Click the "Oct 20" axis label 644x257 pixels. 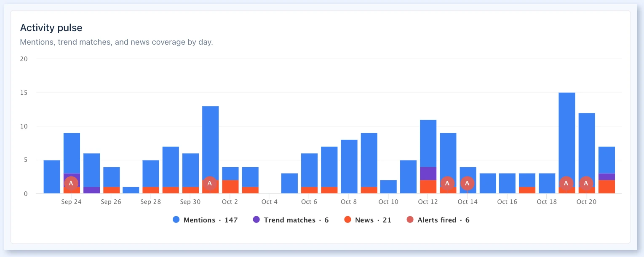[586, 202]
